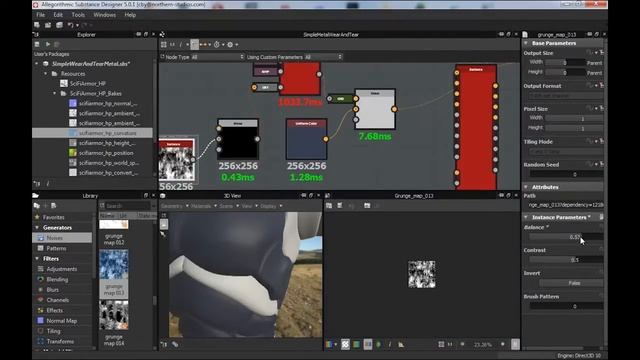Click the new package icon in main toolbar
The width and height of the screenshot is (640, 360).
[x=37, y=25]
